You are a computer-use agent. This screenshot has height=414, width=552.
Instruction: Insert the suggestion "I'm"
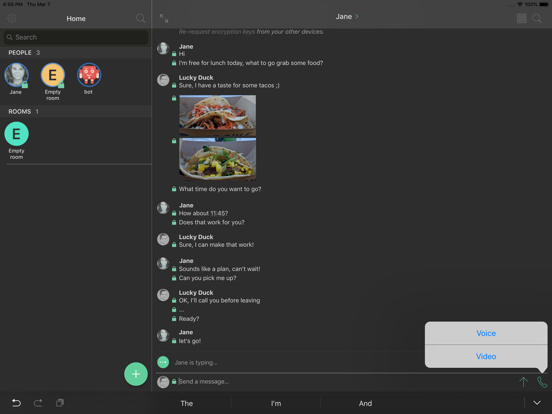pyautogui.click(x=276, y=403)
